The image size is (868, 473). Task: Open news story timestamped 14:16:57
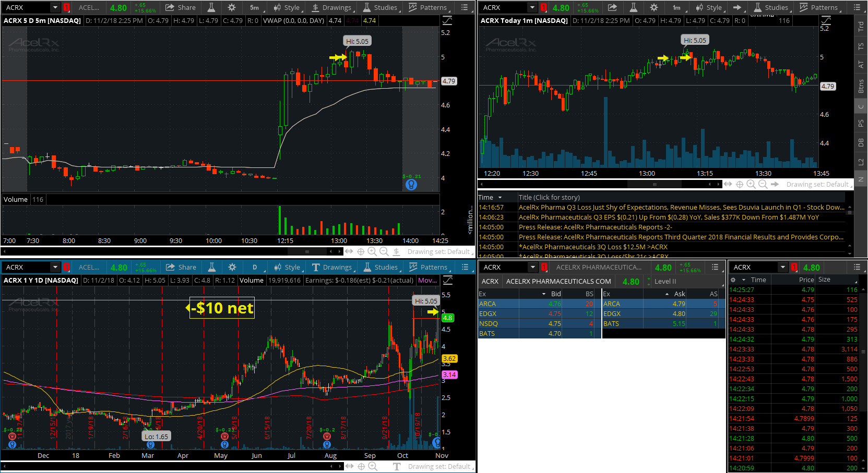[661, 208]
